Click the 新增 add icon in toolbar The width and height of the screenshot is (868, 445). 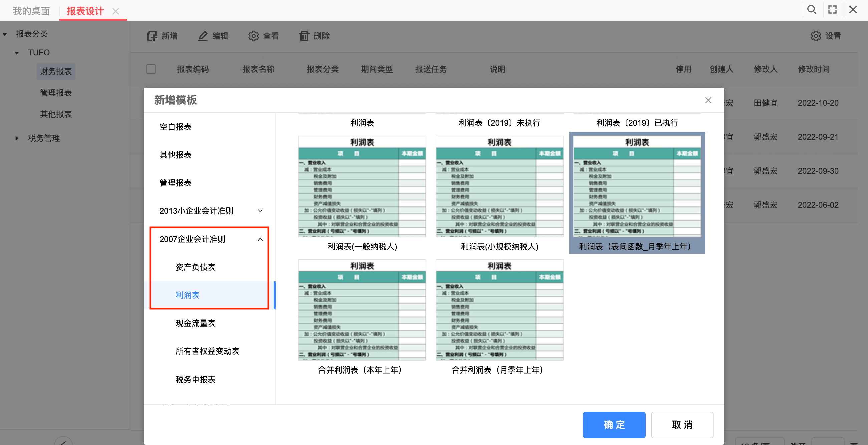pos(152,36)
